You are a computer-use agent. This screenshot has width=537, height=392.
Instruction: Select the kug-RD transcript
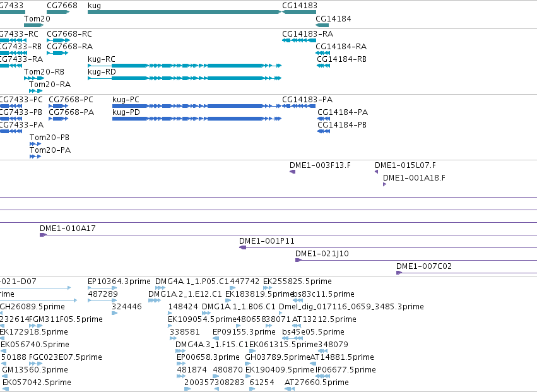[x=185, y=78]
